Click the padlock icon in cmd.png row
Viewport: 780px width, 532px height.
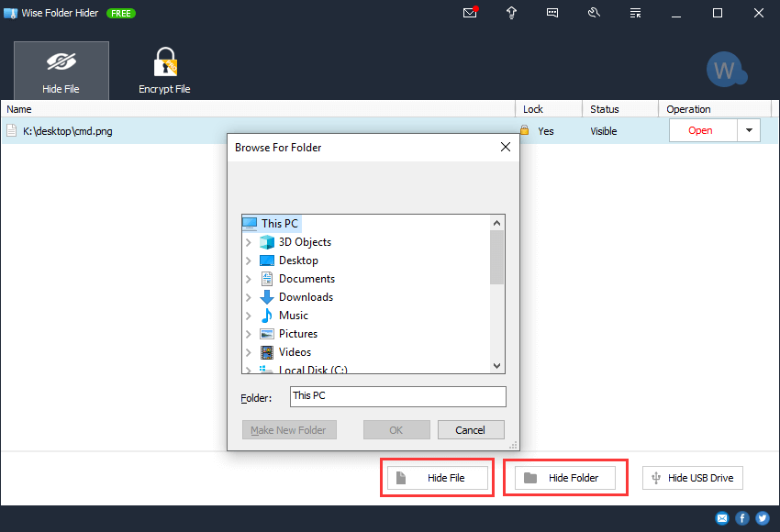524,130
